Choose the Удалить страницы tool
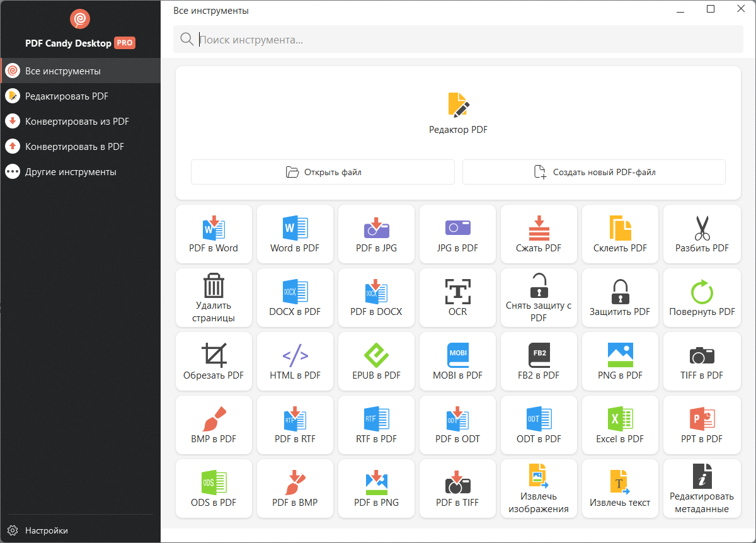Screen dimensions: 756x543 tap(214, 297)
